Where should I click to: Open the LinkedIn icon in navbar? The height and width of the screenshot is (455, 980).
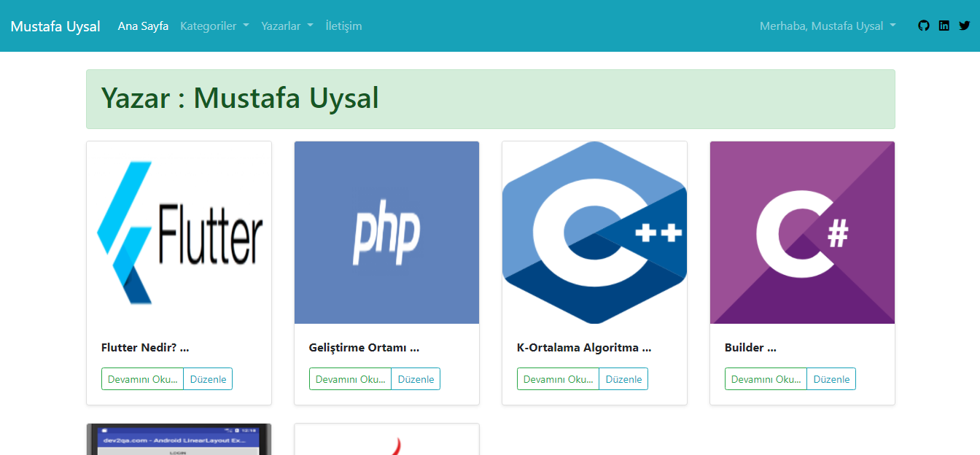[944, 25]
